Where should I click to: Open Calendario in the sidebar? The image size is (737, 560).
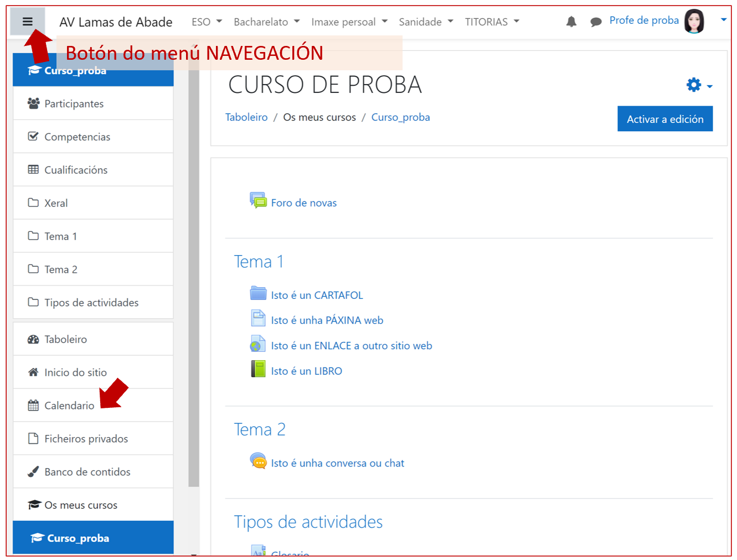[69, 406]
